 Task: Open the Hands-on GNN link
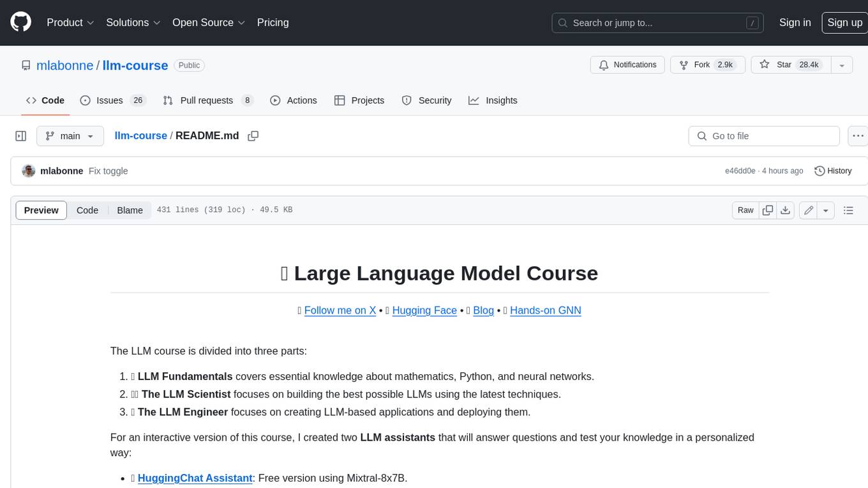tap(546, 310)
